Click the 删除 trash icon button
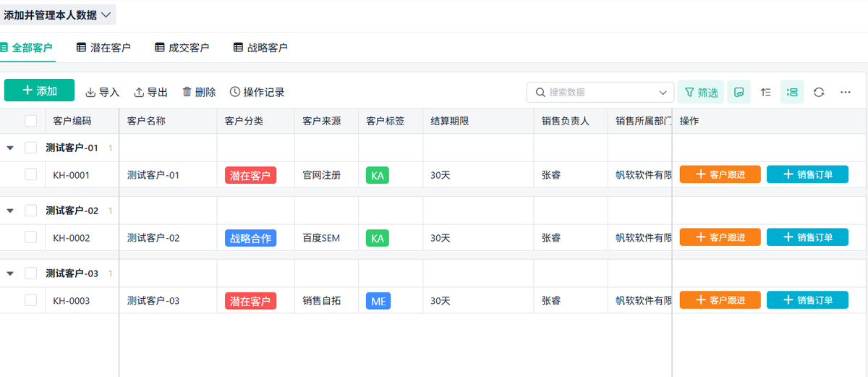 pyautogui.click(x=199, y=93)
